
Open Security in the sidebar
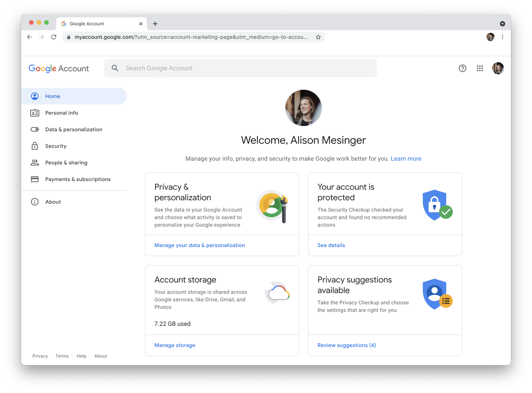(x=74, y=146)
